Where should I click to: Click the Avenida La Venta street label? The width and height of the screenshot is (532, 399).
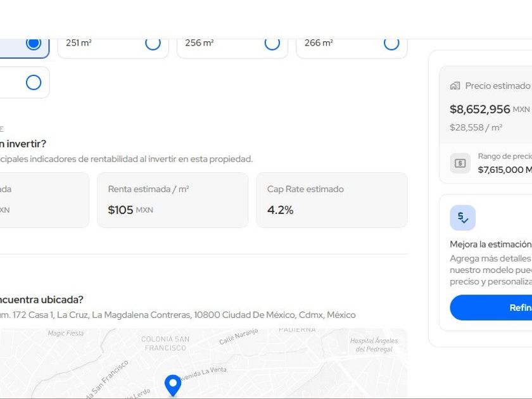tap(203, 374)
